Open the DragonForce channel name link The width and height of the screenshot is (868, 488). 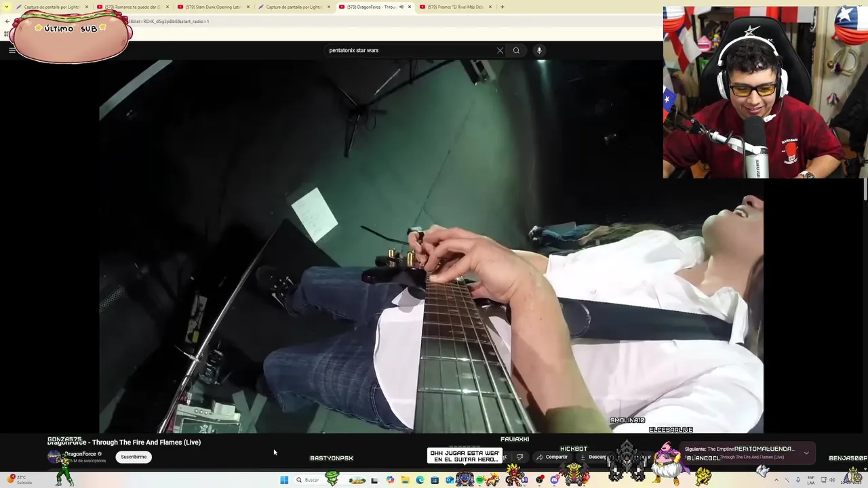pos(80,454)
